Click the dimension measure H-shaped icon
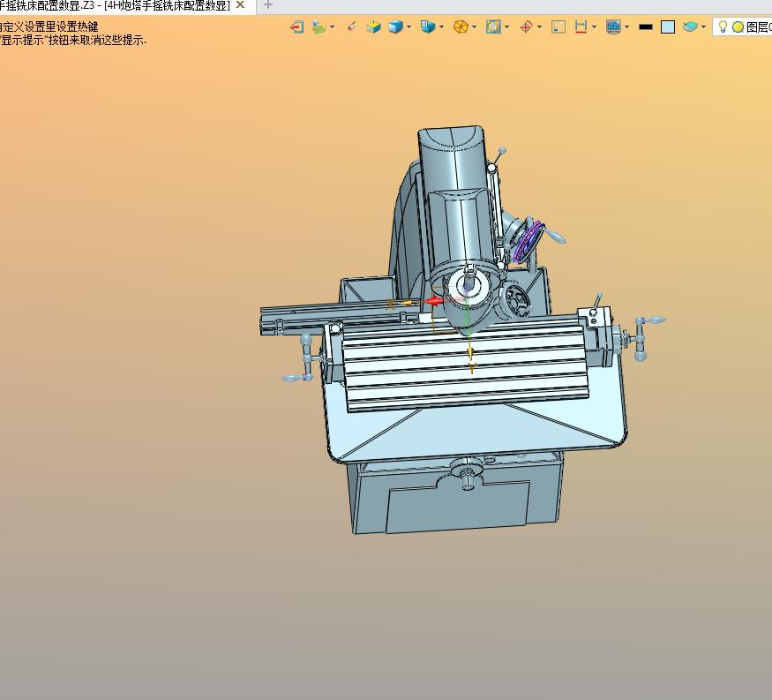The image size is (772, 700). (x=581, y=26)
